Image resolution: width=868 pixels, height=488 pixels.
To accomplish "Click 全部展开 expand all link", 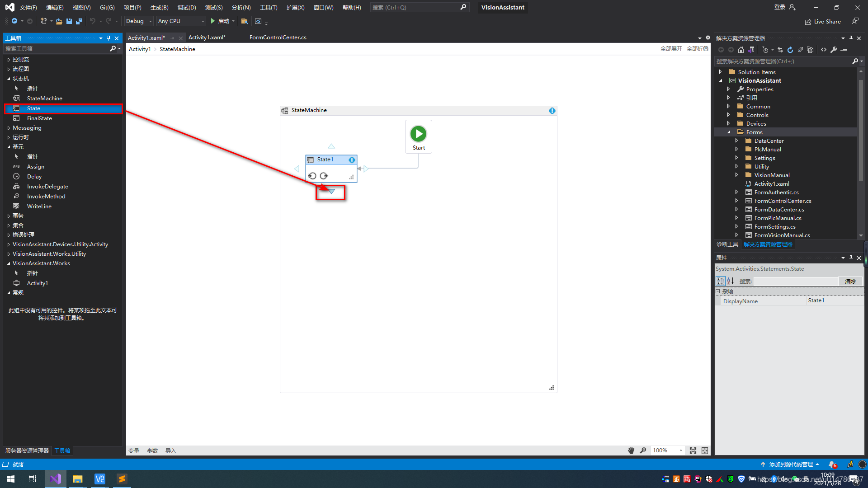I will point(671,49).
